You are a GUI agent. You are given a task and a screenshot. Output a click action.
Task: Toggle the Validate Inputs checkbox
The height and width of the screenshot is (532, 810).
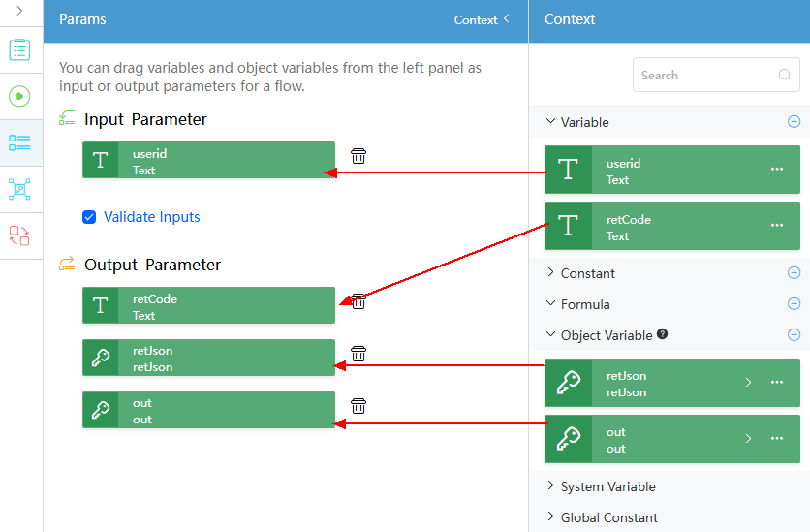[89, 217]
